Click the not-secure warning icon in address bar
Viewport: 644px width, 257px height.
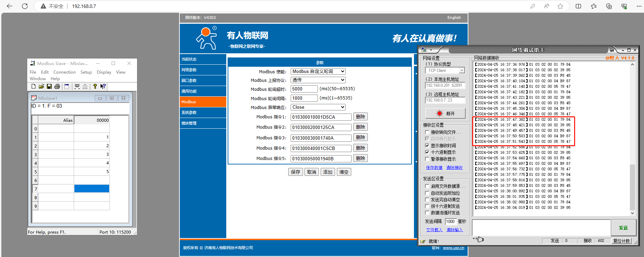pos(43,6)
